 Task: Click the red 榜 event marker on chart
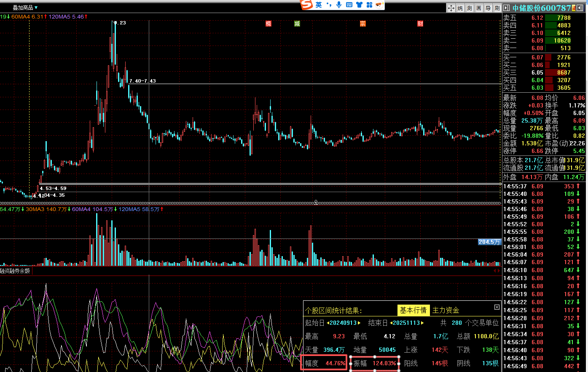[x=268, y=24]
